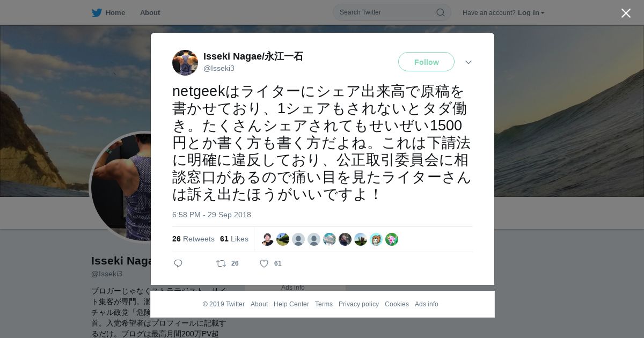Open the Privacy policy footer link
The height and width of the screenshot is (338, 644).
click(358, 304)
